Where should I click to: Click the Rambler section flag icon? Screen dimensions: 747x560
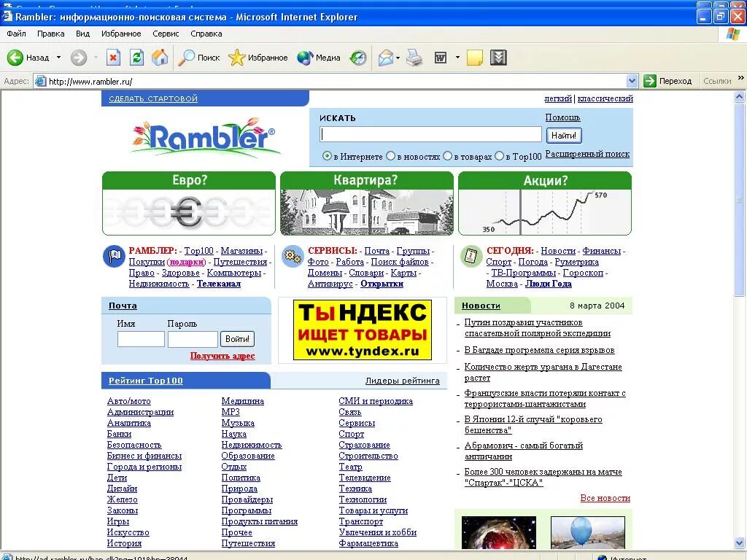tap(114, 256)
